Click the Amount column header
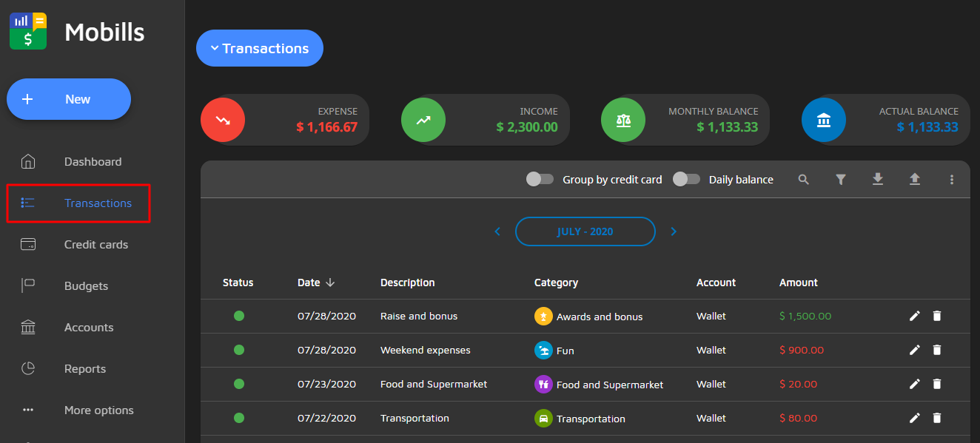Viewport: 980px width, 443px height. click(799, 283)
